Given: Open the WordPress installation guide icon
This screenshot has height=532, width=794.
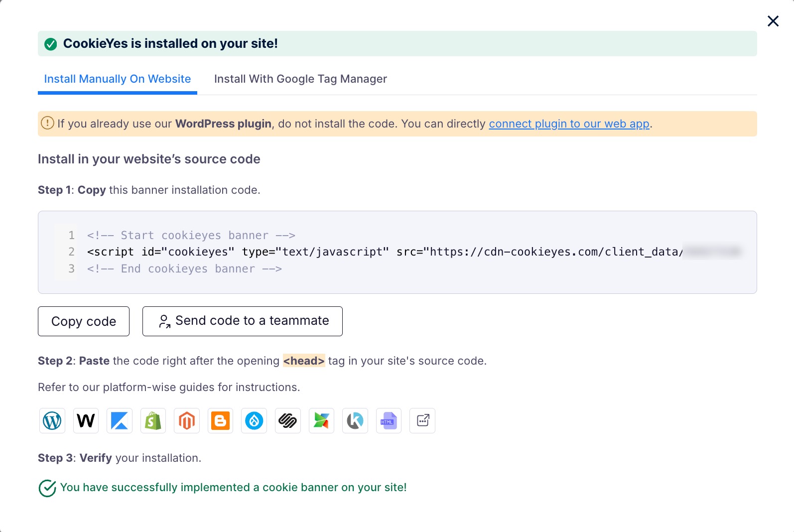Looking at the screenshot, I should click(x=52, y=421).
